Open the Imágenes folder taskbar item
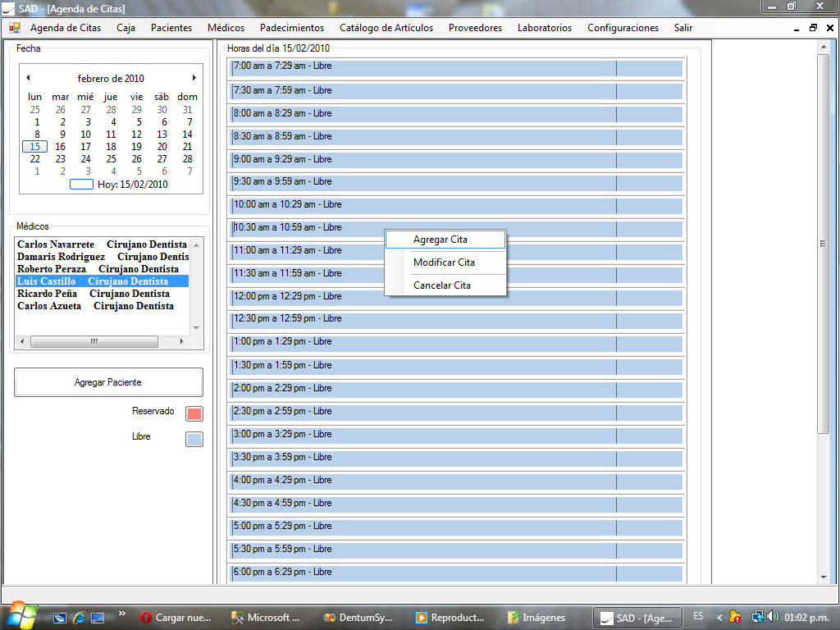This screenshot has height=630, width=840. tap(537, 618)
